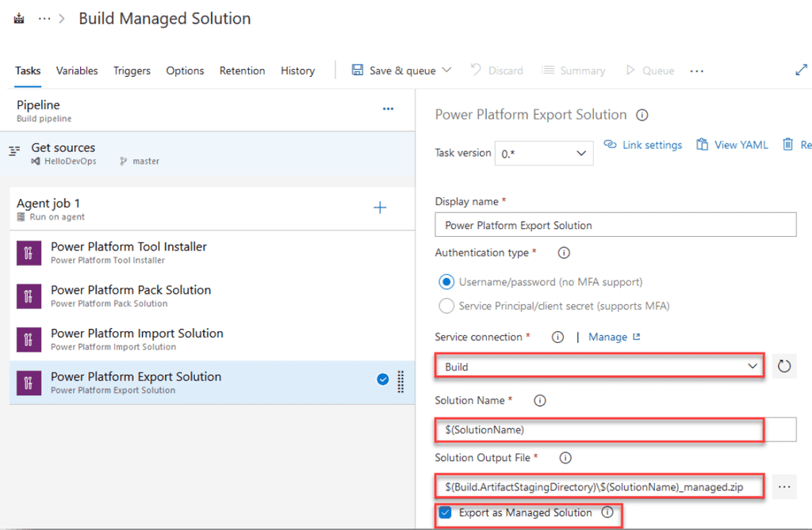This screenshot has width=812, height=530.
Task: Click the fullscreen expand arrow
Action: 802,70
